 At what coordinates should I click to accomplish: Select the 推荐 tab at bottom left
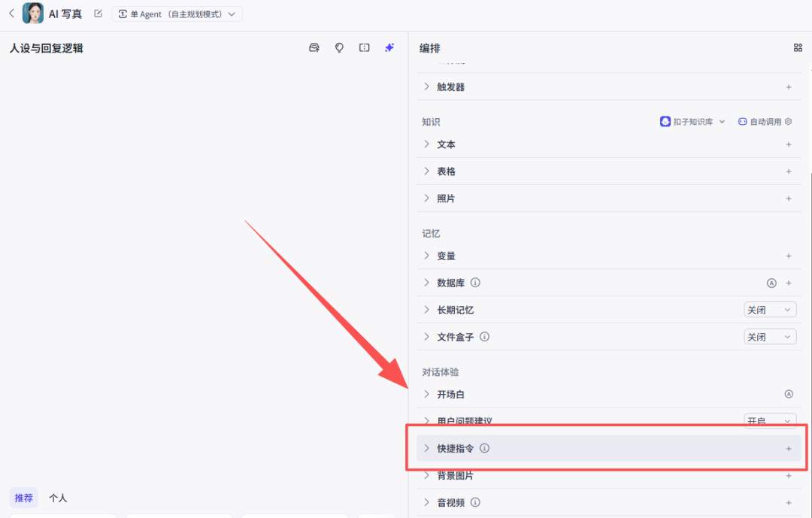coord(23,498)
